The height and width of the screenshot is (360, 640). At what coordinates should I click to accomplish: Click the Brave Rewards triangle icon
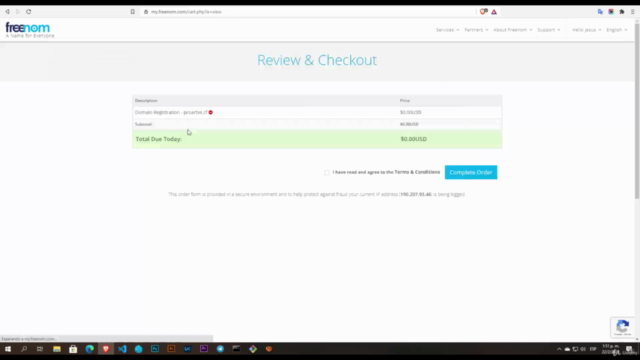pos(494,12)
